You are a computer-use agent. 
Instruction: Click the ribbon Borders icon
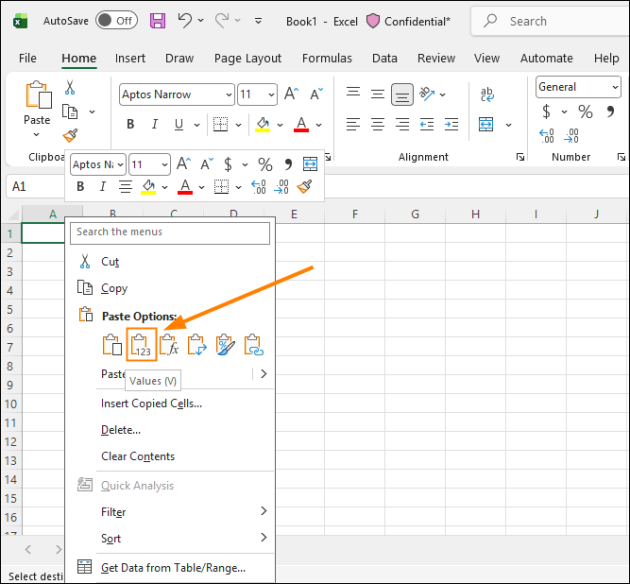pos(221,125)
